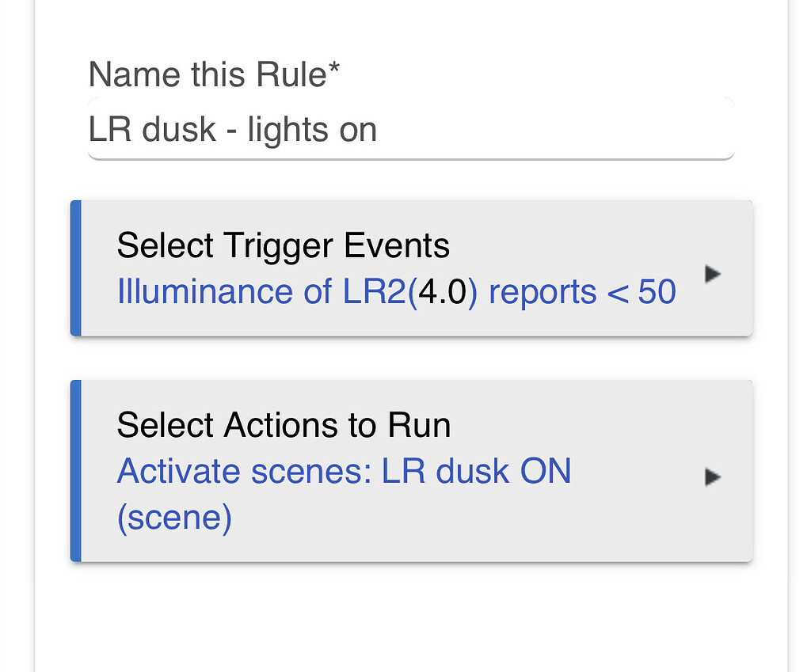Click the rule name input field
Viewport: 811px width, 672px height.
pyautogui.click(x=411, y=129)
